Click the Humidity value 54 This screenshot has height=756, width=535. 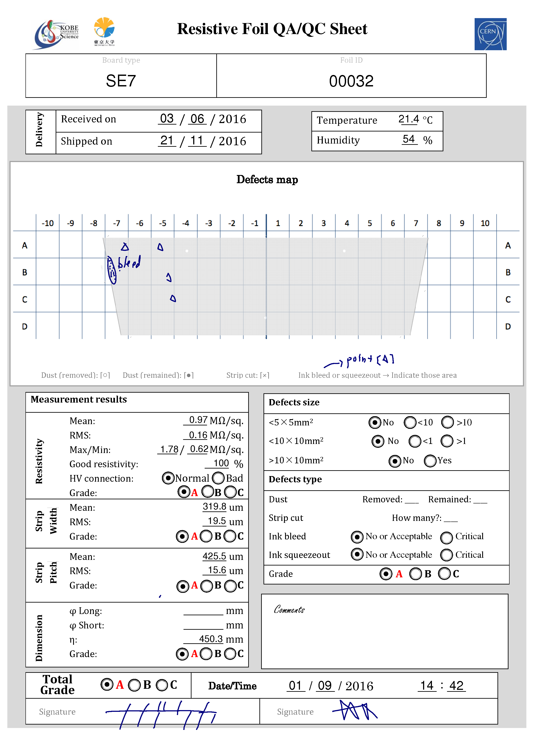click(409, 139)
